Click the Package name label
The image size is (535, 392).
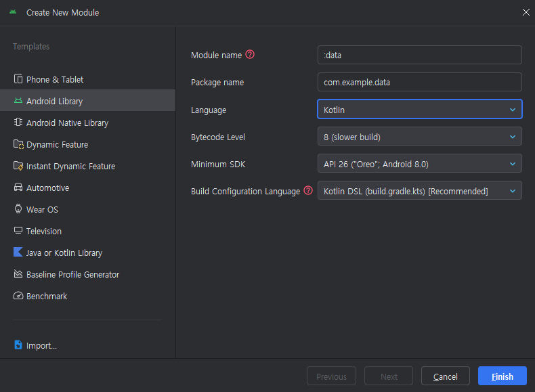[217, 82]
